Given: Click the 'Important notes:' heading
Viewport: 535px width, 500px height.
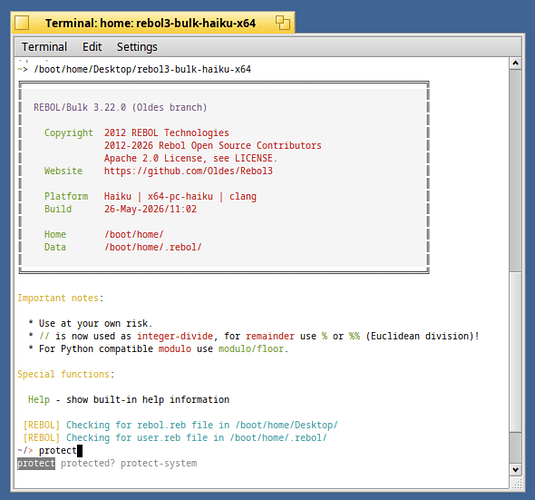Looking at the screenshot, I should pos(60,298).
